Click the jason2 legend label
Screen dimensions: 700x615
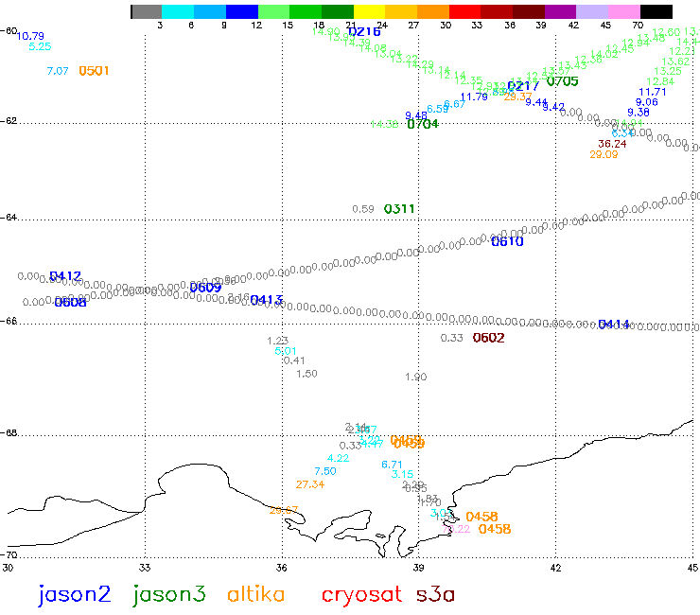click(x=74, y=595)
